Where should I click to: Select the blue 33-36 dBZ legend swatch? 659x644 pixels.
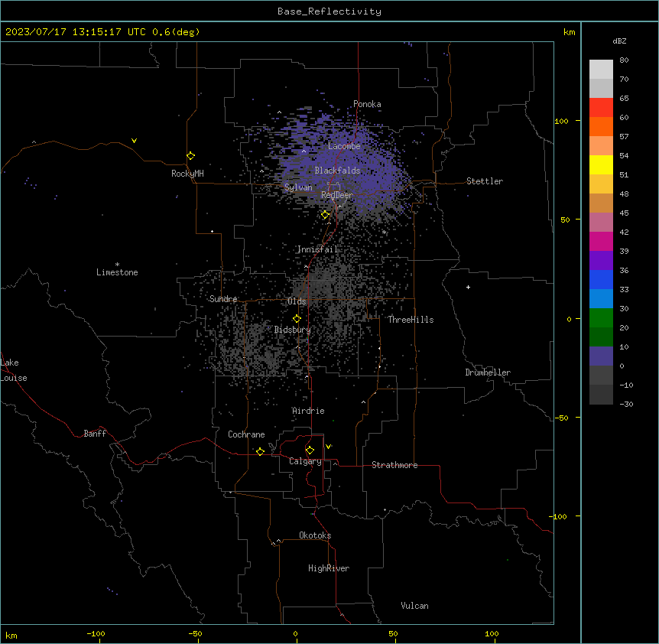point(601,279)
